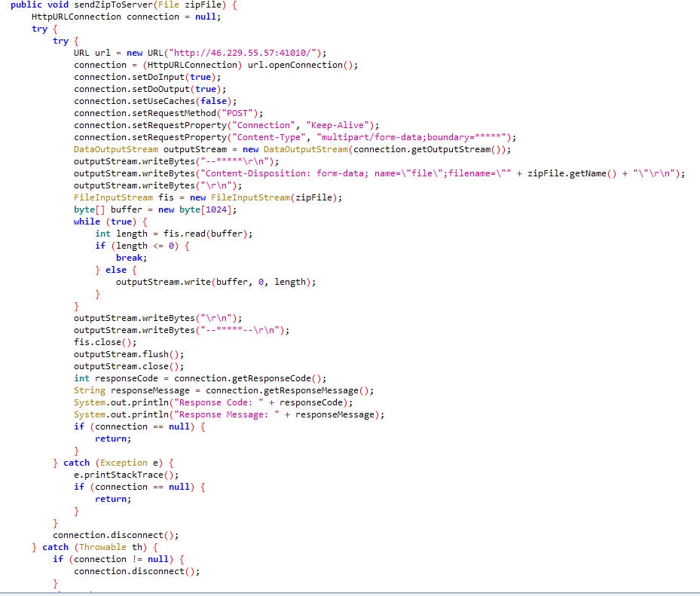The width and height of the screenshot is (700, 596).
Task: Click catch (Exception e) clause
Action: 113,463
